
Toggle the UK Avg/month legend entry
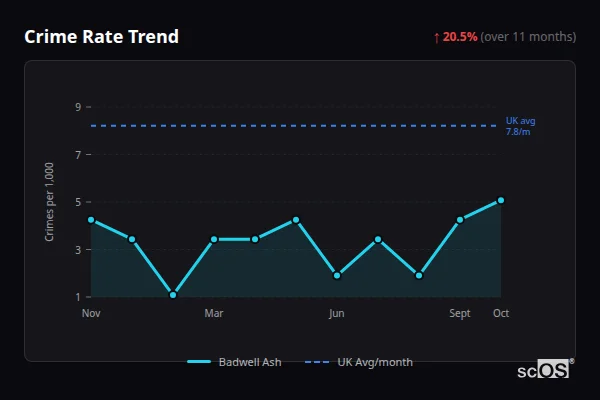tap(359, 362)
